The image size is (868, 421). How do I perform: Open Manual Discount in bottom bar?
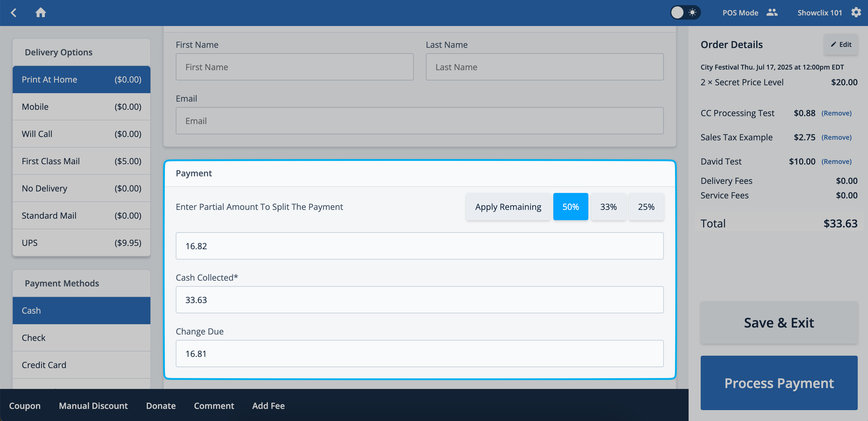pos(93,406)
